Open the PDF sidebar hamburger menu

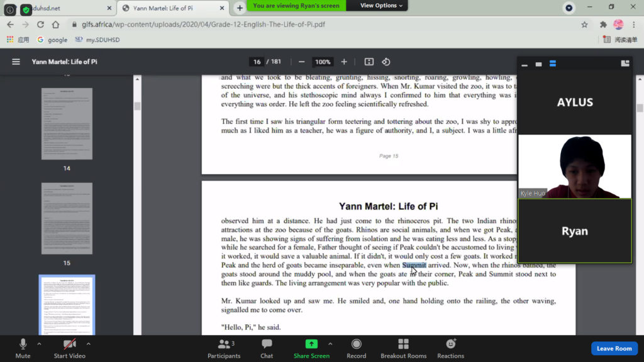(x=16, y=62)
